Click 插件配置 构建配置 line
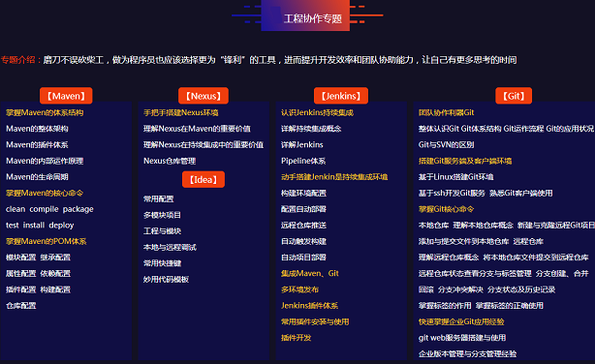Image resolution: width=595 pixels, height=364 pixels. [38, 289]
